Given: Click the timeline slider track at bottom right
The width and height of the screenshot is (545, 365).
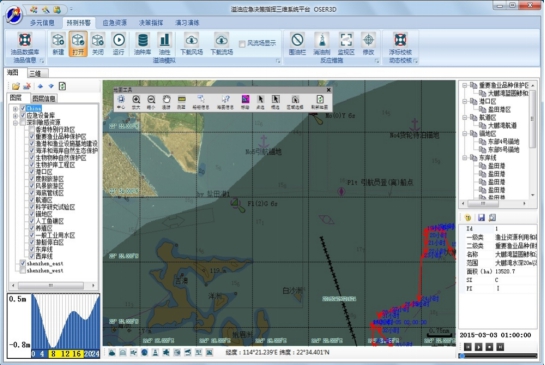Looking at the screenshot, I should (x=498, y=356).
